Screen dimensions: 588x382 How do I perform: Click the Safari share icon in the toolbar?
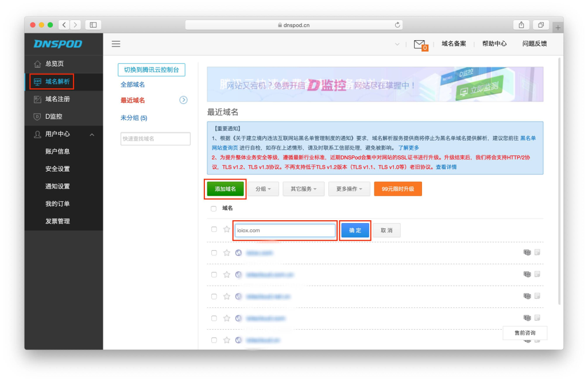point(521,25)
